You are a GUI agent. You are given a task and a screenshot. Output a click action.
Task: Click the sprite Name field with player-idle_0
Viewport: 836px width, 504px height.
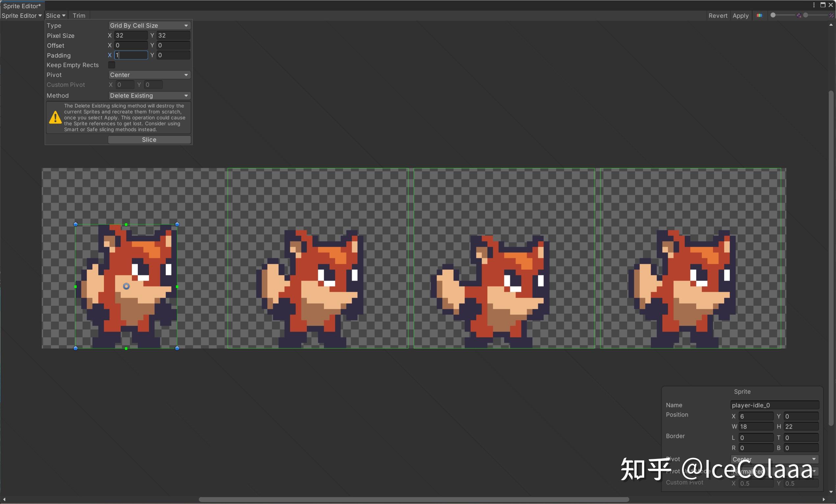tap(774, 405)
